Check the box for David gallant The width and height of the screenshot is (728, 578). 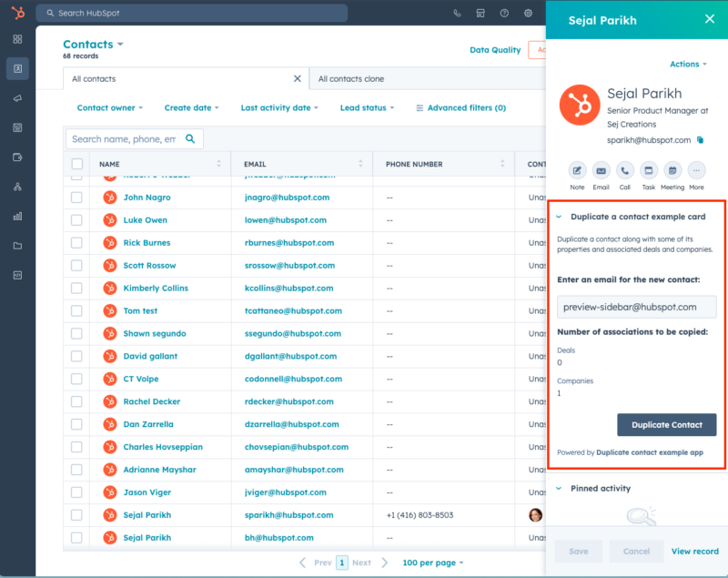click(x=76, y=356)
